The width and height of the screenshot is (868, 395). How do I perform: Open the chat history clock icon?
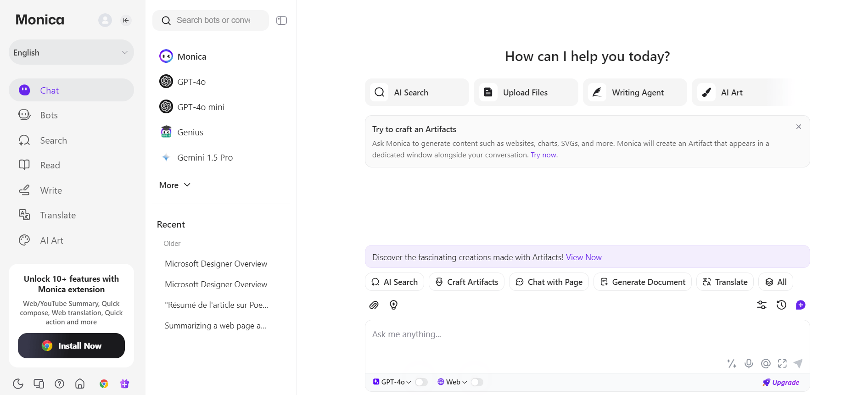click(781, 305)
